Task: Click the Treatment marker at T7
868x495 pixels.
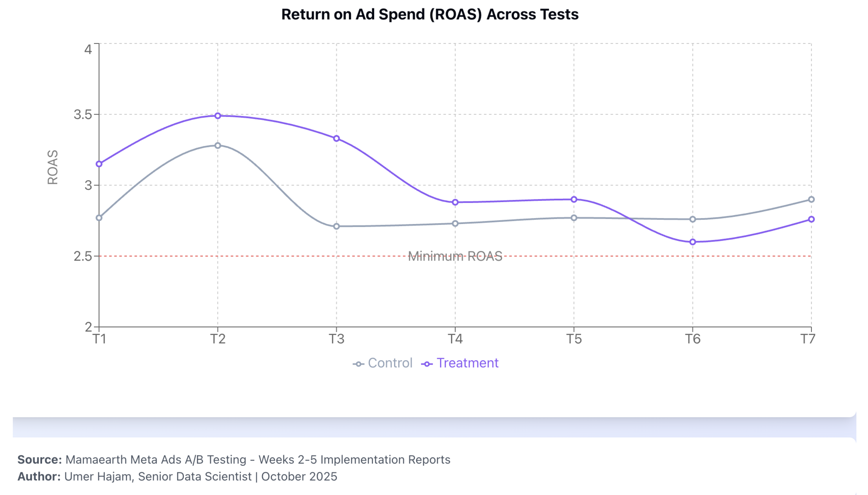Action: [x=811, y=219]
